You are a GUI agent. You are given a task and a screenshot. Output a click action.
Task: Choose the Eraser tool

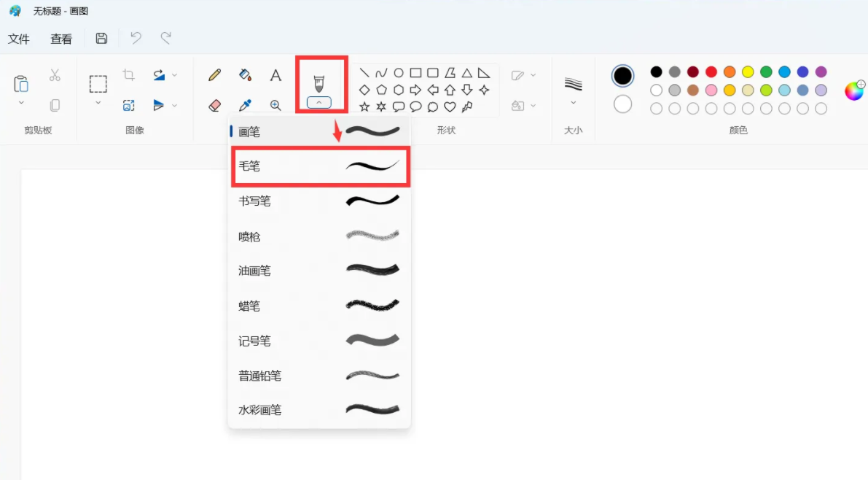pyautogui.click(x=213, y=105)
